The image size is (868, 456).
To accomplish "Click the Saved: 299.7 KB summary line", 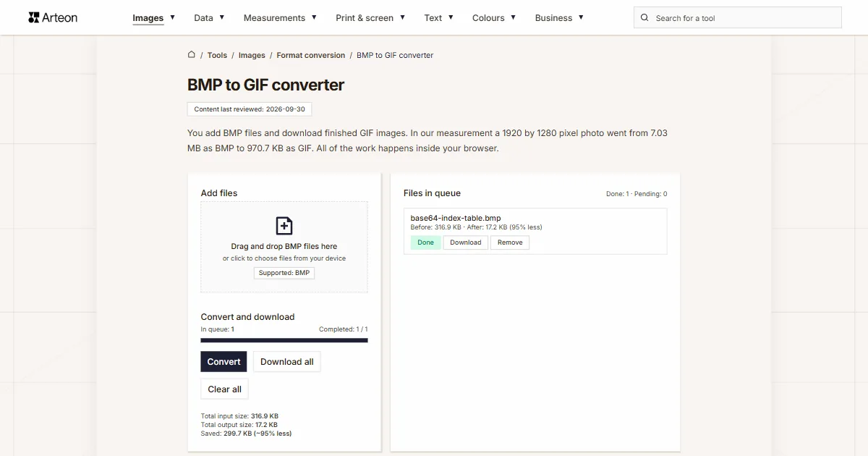I will click(246, 434).
